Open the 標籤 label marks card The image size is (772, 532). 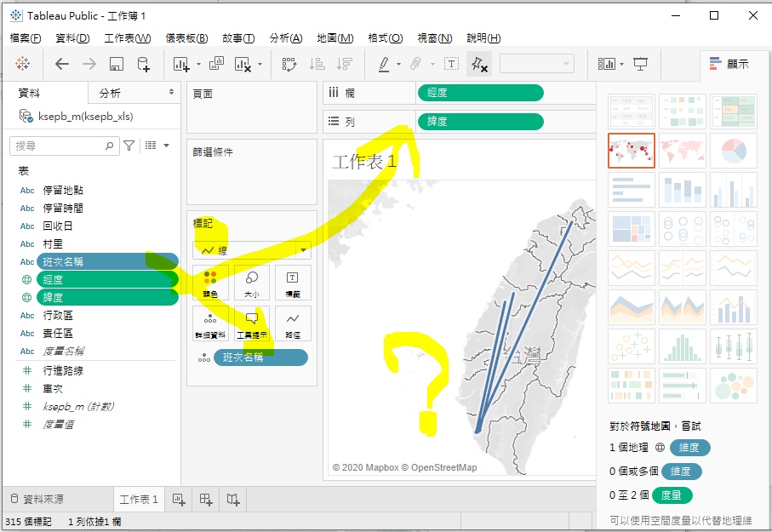(x=293, y=283)
